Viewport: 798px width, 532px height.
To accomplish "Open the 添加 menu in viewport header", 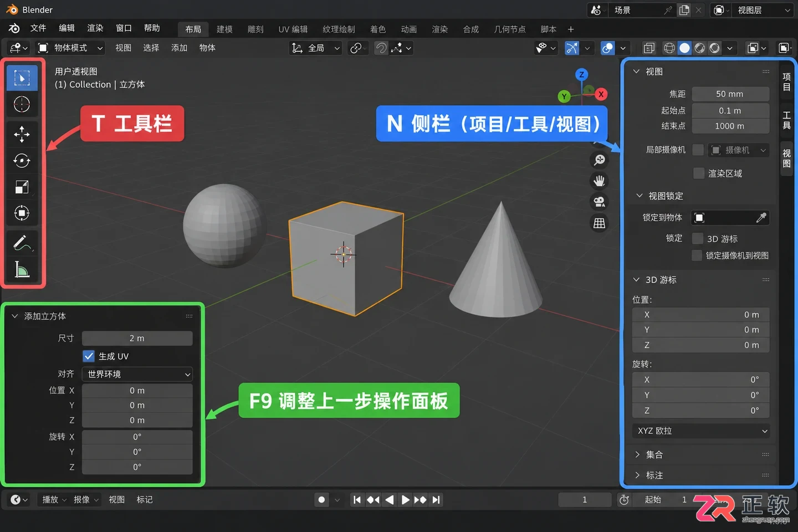I will click(x=179, y=48).
